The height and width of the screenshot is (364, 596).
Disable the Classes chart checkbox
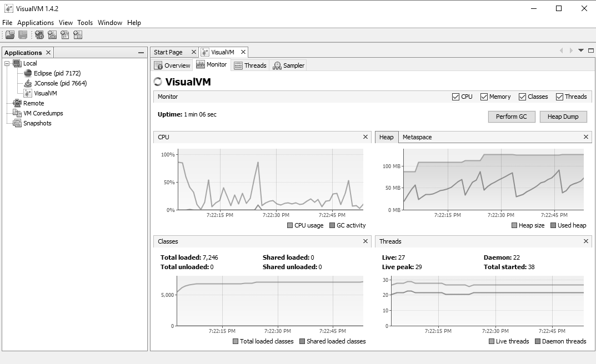pyautogui.click(x=522, y=97)
